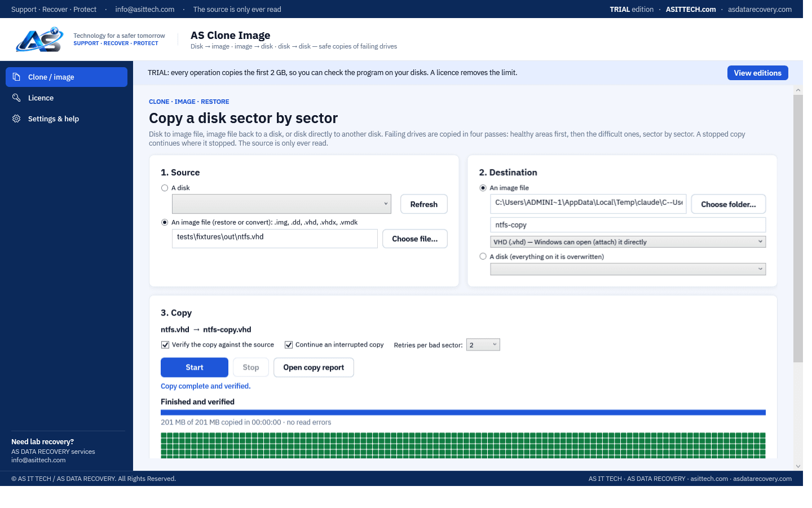Click the View editions button
The height and width of the screenshot is (508, 812).
pyautogui.click(x=758, y=73)
